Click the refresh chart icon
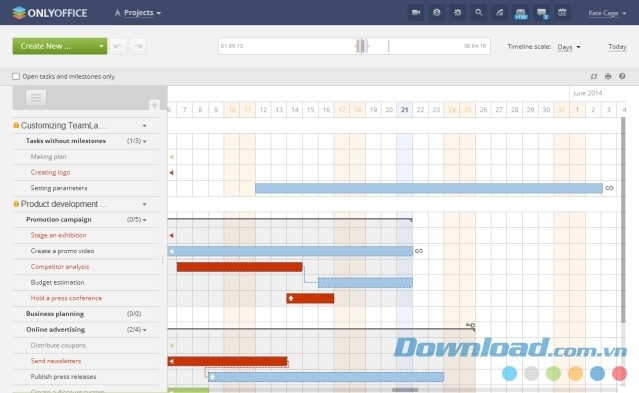Viewport: 639px width, 393px height. (x=594, y=76)
